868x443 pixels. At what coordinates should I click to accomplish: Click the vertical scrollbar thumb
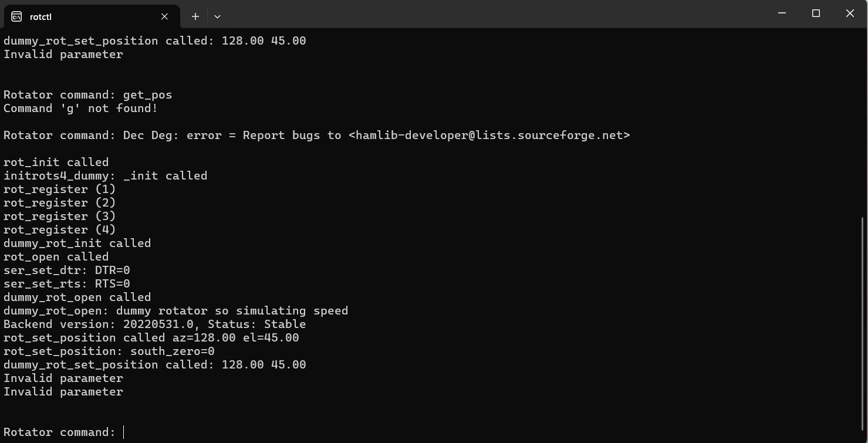tap(863, 323)
